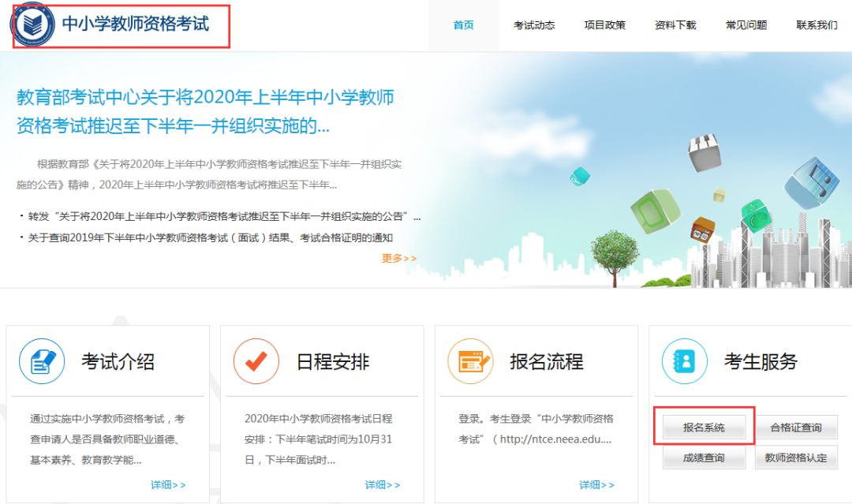
Task: Click the 教师资格认定 button
Action: click(796, 457)
